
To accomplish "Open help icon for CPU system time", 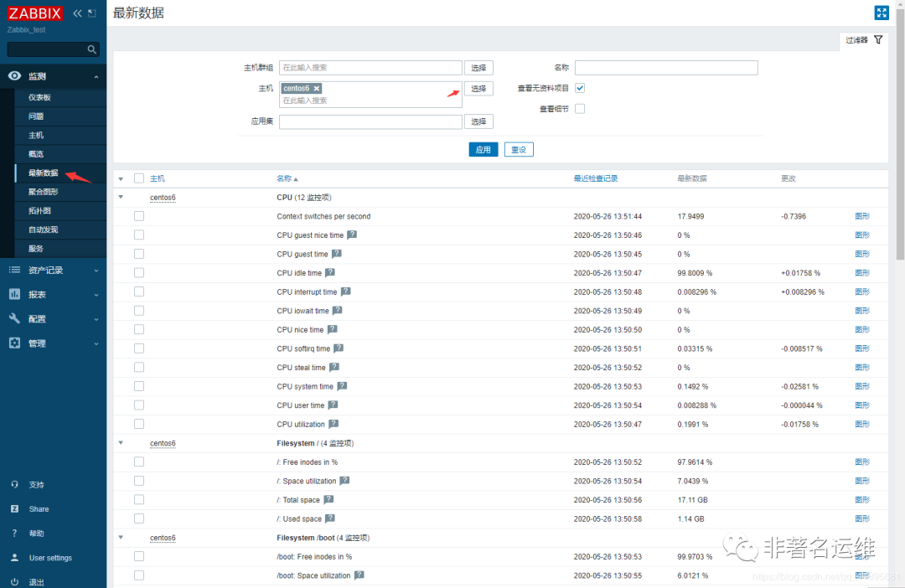I will 342,386.
